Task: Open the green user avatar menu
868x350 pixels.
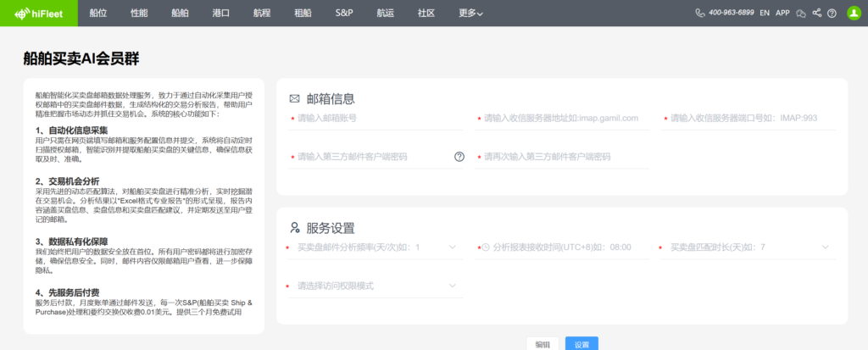Action: pyautogui.click(x=854, y=13)
